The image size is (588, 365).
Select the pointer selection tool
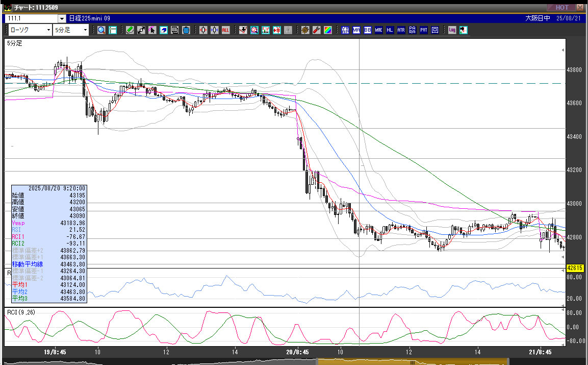click(152, 30)
